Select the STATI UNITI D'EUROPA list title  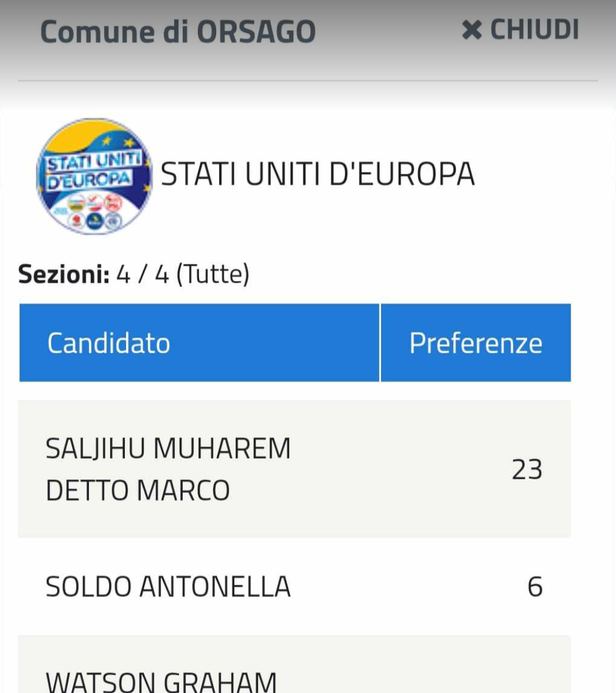click(317, 174)
